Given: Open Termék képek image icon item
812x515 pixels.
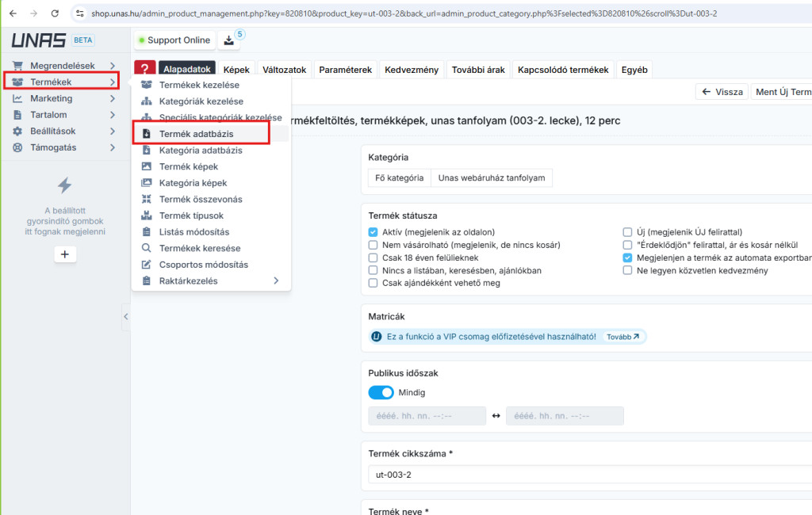Looking at the screenshot, I should [188, 166].
